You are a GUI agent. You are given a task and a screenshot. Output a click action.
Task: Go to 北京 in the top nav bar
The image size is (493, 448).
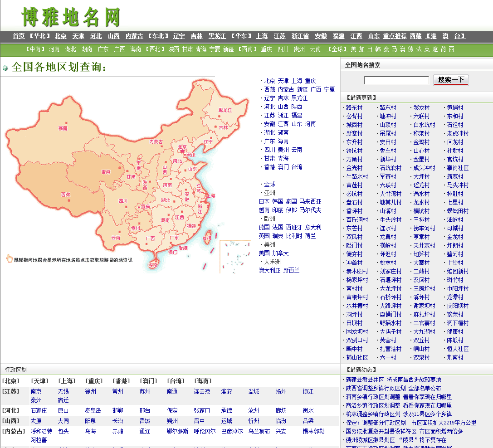60,36
